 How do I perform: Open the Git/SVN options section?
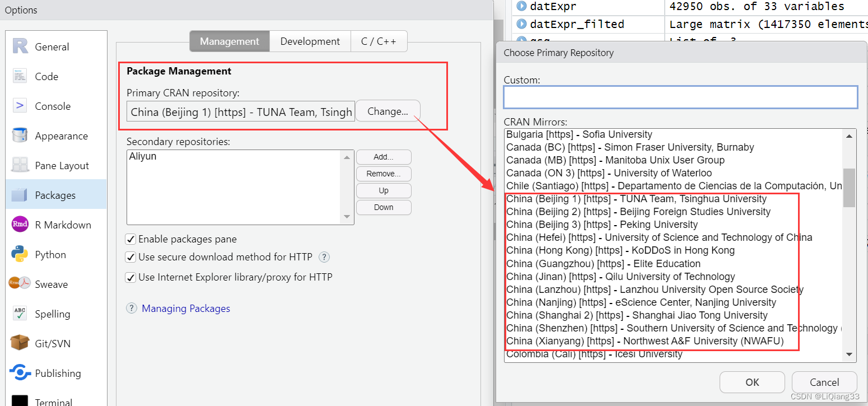pos(56,344)
